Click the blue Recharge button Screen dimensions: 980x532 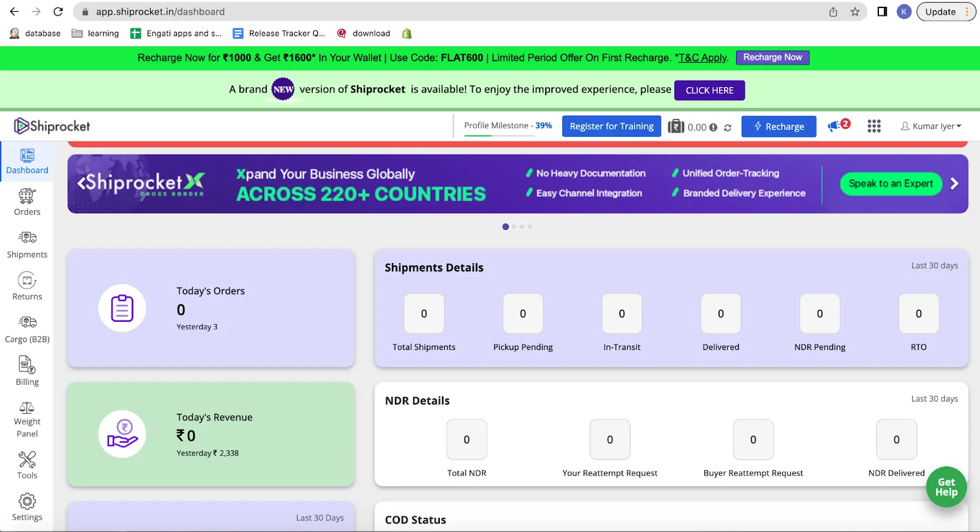coord(778,126)
